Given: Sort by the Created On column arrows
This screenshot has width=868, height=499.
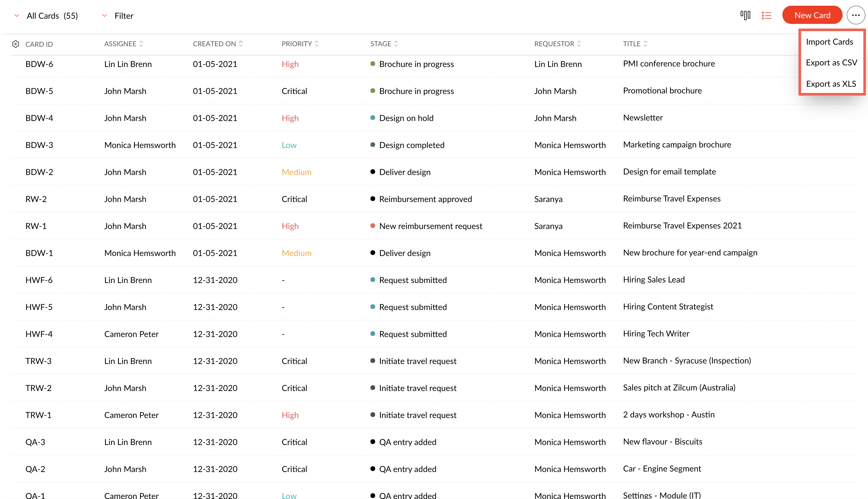Looking at the screenshot, I should coord(241,44).
